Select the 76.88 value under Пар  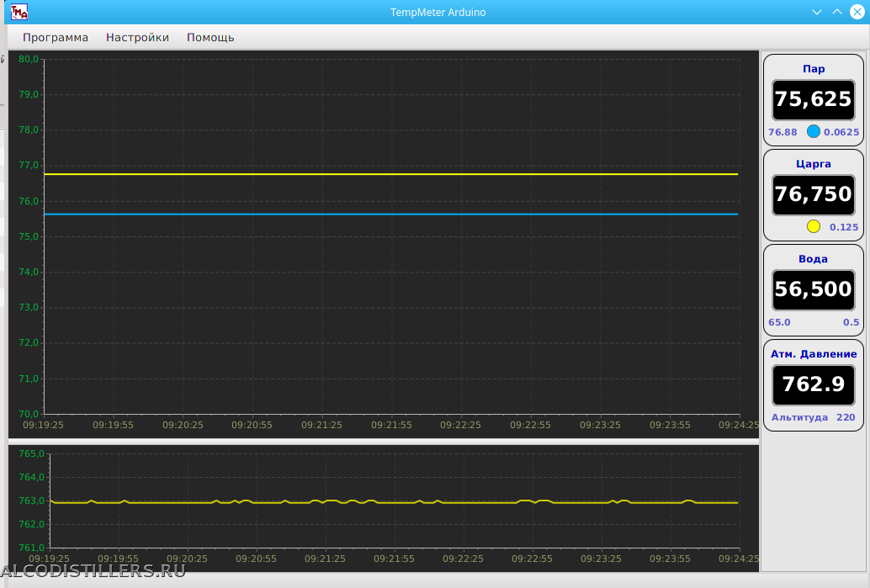[782, 132]
